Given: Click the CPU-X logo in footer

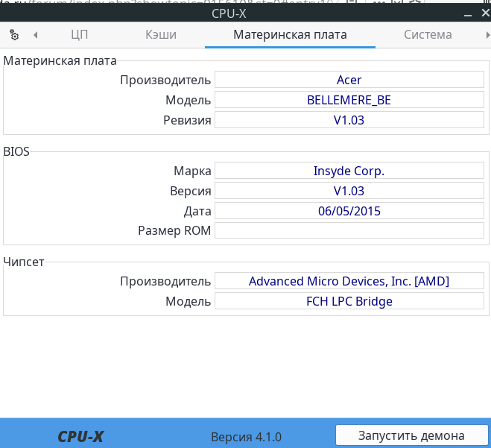Looking at the screenshot, I should [x=80, y=437].
